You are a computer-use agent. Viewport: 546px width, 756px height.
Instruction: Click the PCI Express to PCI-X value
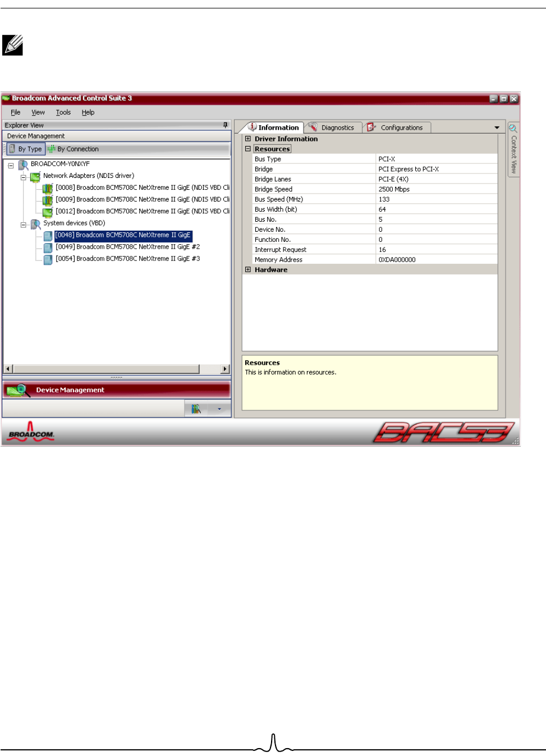(409, 169)
